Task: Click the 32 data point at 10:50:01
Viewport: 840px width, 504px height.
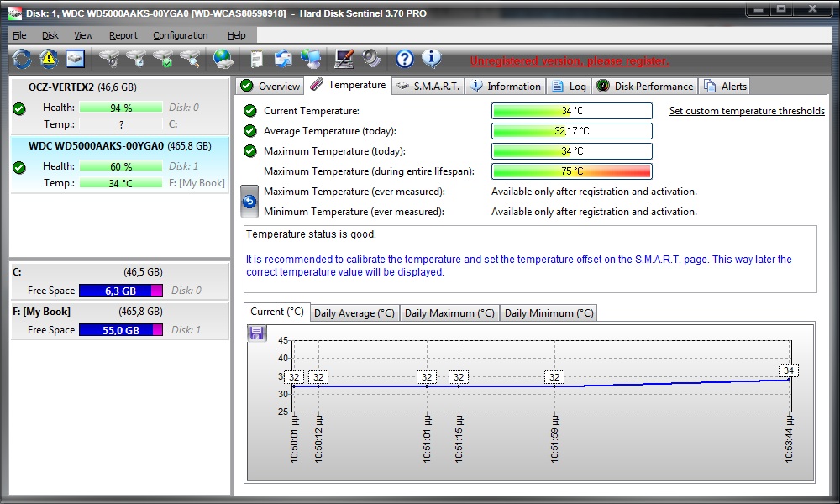Action: 294,377
